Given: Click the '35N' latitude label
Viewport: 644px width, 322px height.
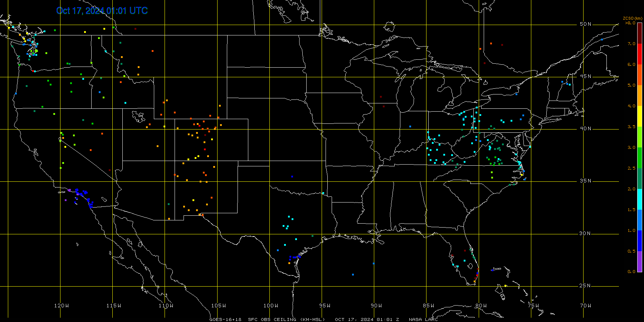Looking at the screenshot, I should point(585,181).
